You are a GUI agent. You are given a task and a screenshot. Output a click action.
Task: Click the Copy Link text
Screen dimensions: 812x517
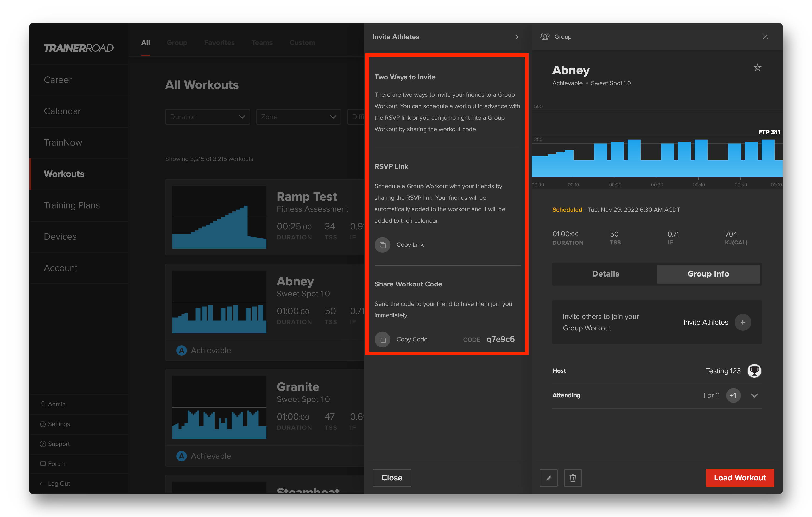tap(410, 245)
